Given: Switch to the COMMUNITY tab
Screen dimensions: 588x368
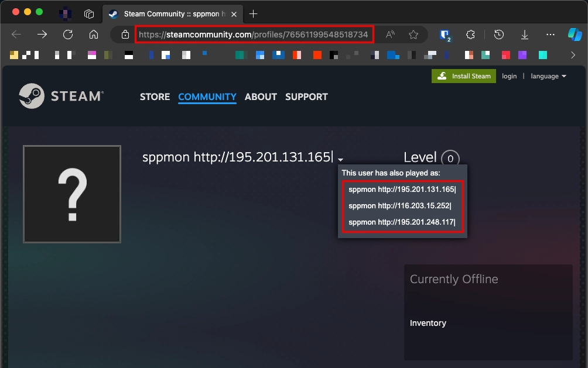Looking at the screenshot, I should coord(208,97).
